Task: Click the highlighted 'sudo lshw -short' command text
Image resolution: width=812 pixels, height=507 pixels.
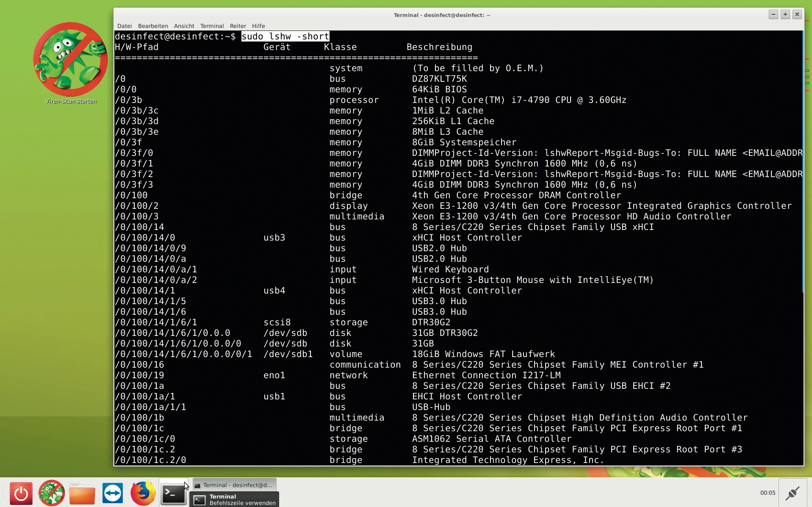Action: (x=285, y=36)
